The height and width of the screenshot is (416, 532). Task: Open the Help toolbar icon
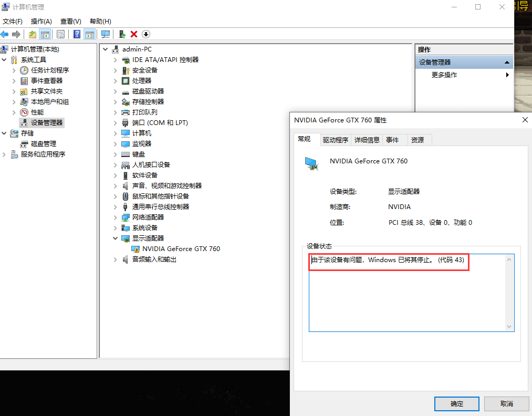click(77, 34)
